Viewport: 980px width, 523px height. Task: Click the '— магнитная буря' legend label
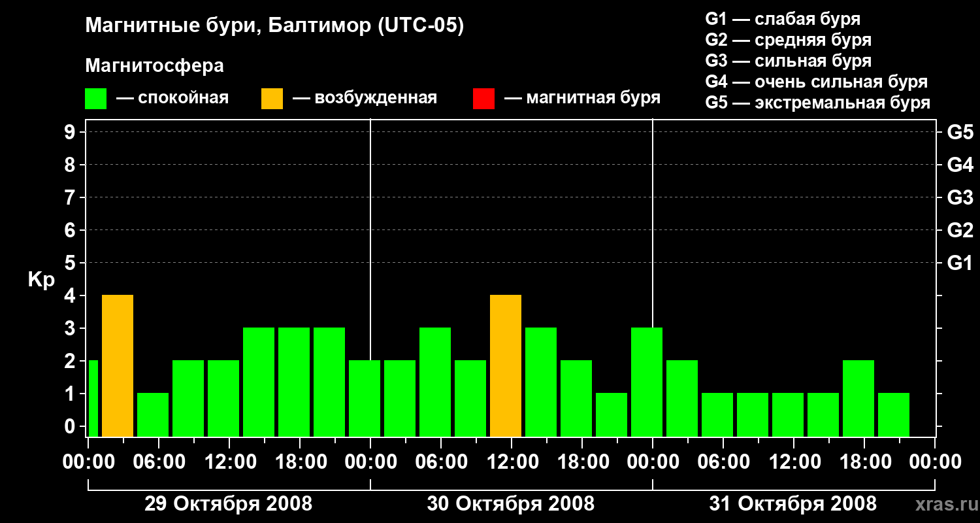pyautogui.click(x=582, y=98)
